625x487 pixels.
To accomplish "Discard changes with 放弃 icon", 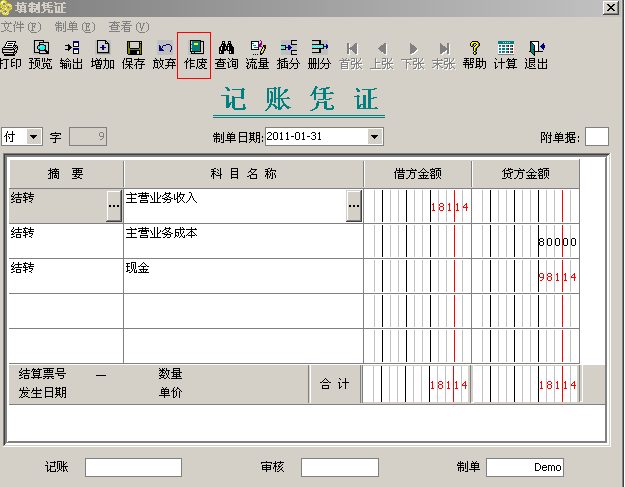I will pos(164,55).
